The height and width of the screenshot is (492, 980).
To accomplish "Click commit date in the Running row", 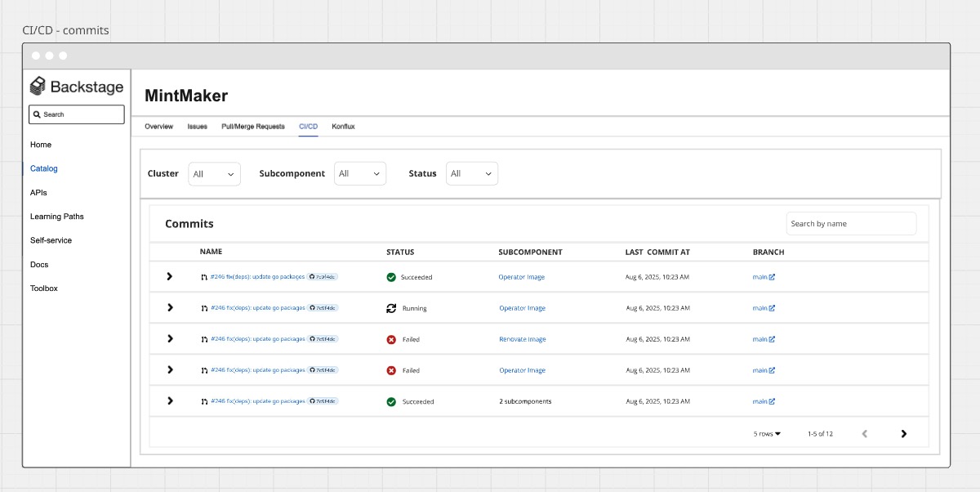I will (x=658, y=308).
